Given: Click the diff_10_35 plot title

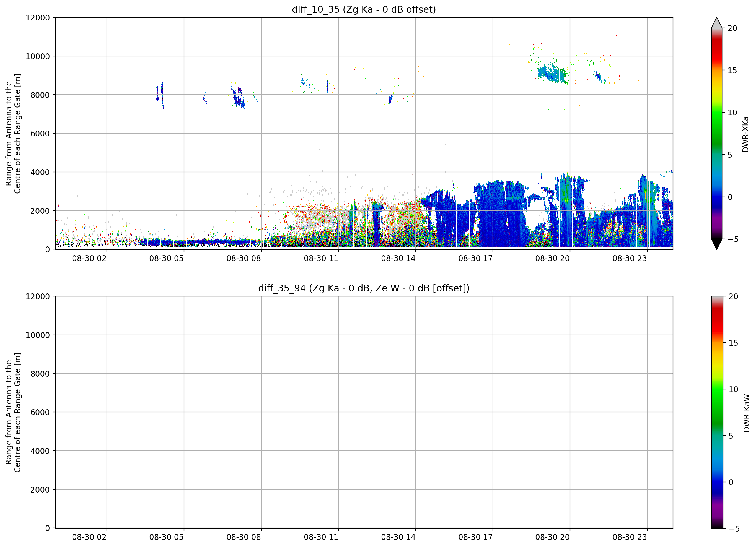Looking at the screenshot, I should point(364,9).
